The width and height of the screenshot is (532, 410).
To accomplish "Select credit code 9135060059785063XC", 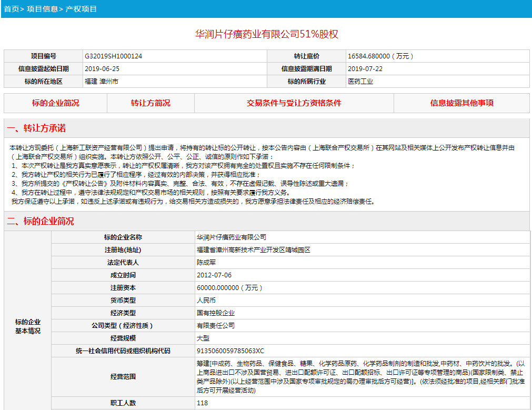I will (230, 351).
